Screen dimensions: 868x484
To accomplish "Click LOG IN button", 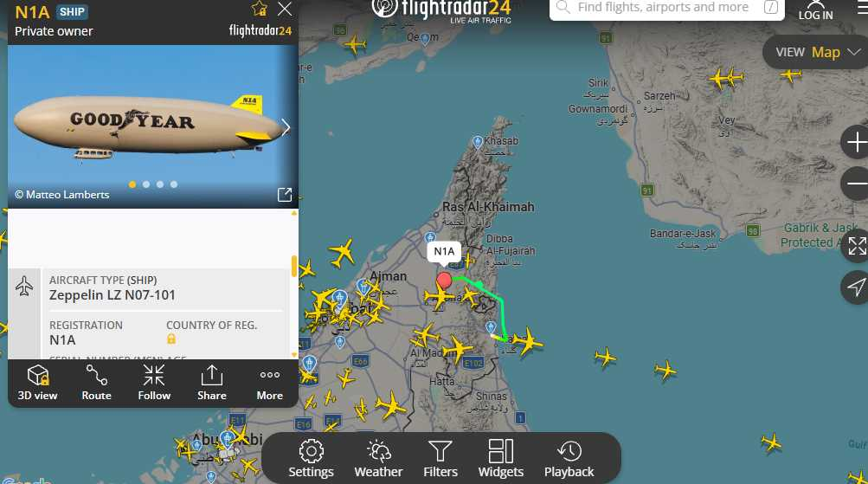I will pyautogui.click(x=815, y=10).
